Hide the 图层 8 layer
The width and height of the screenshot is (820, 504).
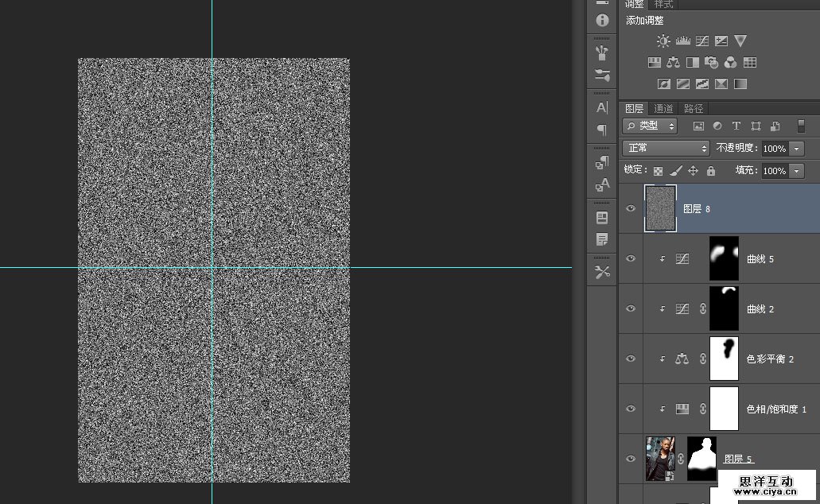[631, 208]
